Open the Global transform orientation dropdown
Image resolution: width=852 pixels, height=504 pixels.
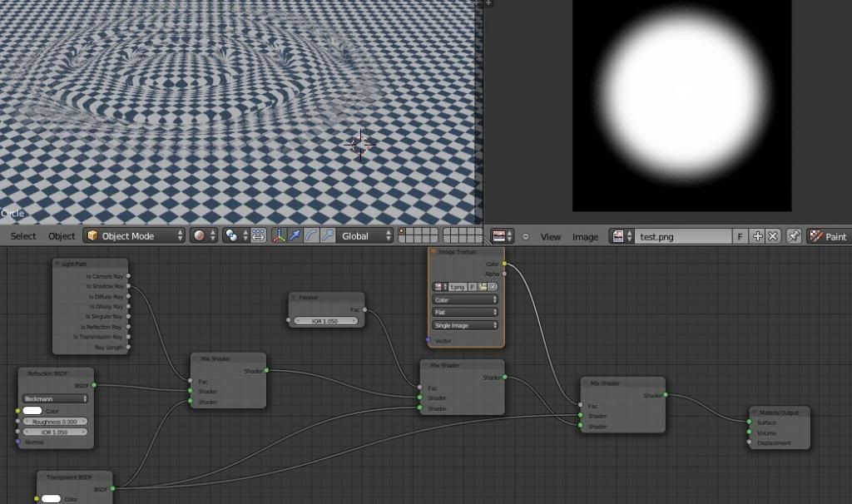pos(362,236)
